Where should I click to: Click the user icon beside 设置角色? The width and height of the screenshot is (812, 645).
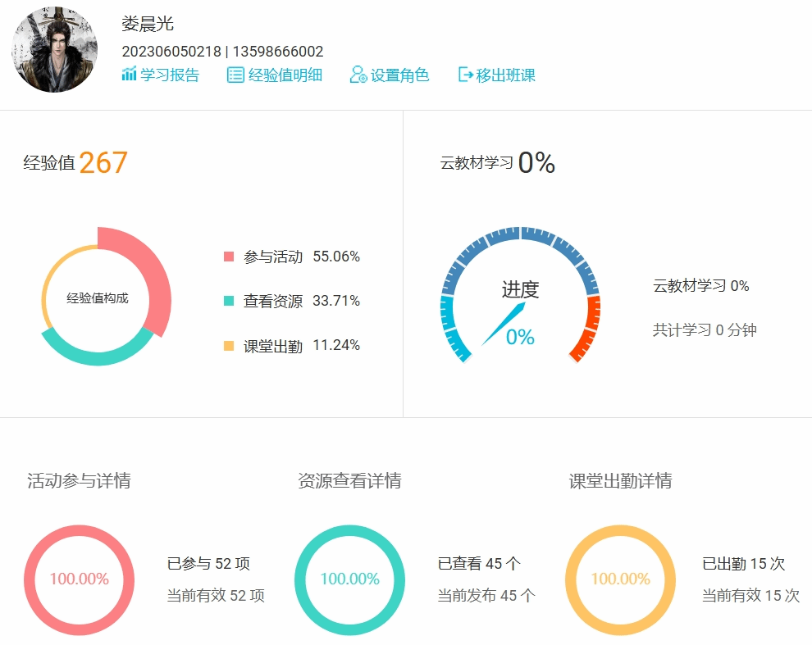pyautogui.click(x=358, y=75)
